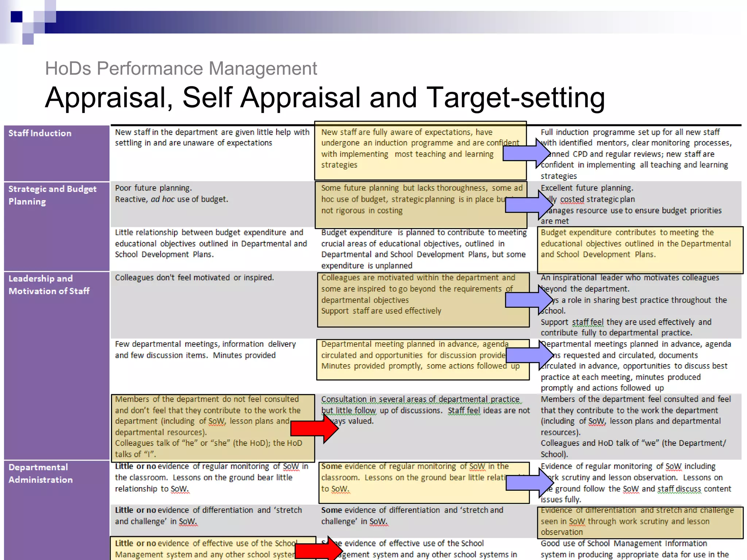Select cell 'Members of the department do not feel consulted'

(213, 428)
